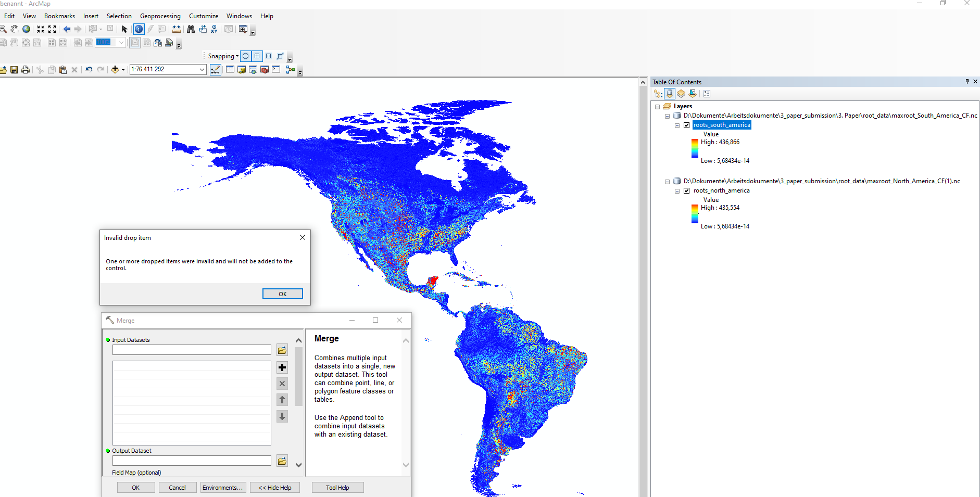
Task: Collapse the roots_south_america layer legend
Action: click(x=677, y=125)
